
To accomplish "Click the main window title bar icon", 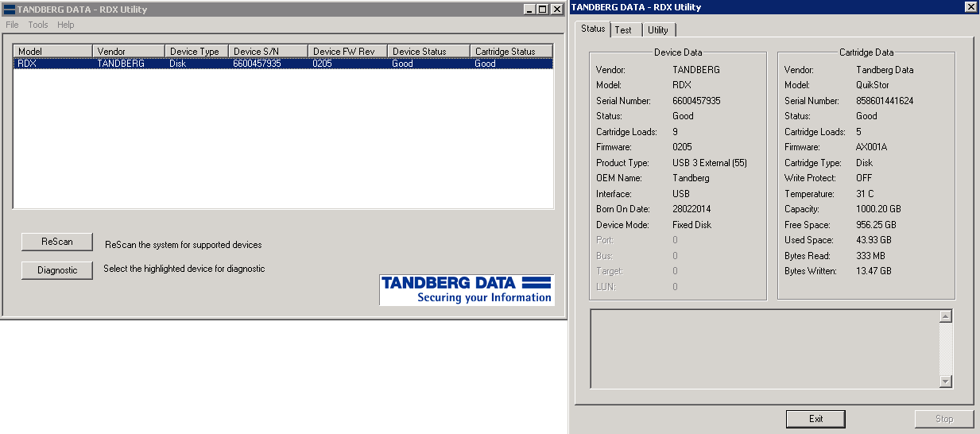I will (8, 9).
